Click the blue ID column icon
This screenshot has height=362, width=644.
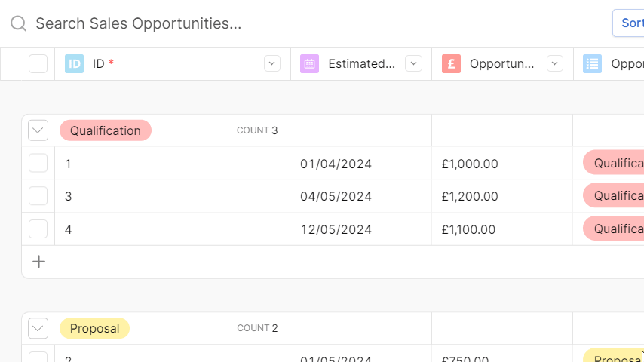point(75,63)
